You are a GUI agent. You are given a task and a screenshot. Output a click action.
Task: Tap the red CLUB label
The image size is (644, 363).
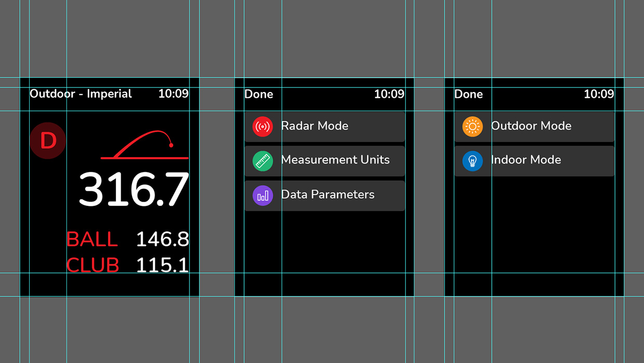tap(93, 265)
